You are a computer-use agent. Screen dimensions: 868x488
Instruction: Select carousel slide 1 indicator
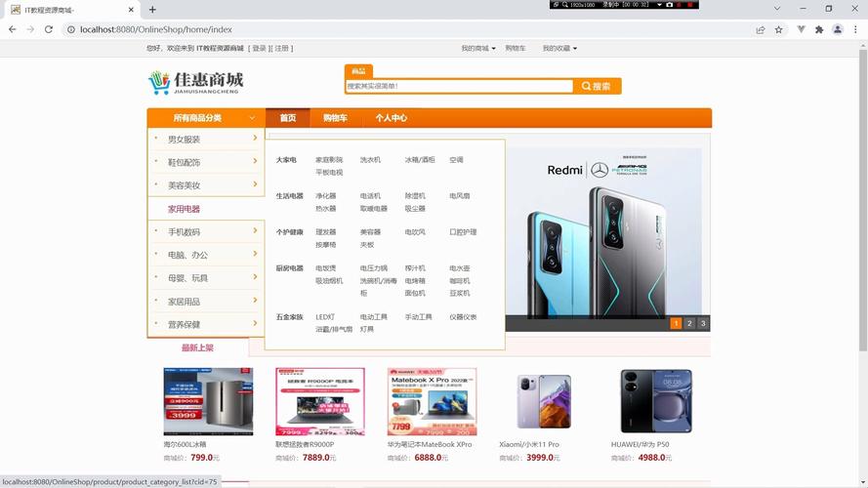[x=676, y=323]
